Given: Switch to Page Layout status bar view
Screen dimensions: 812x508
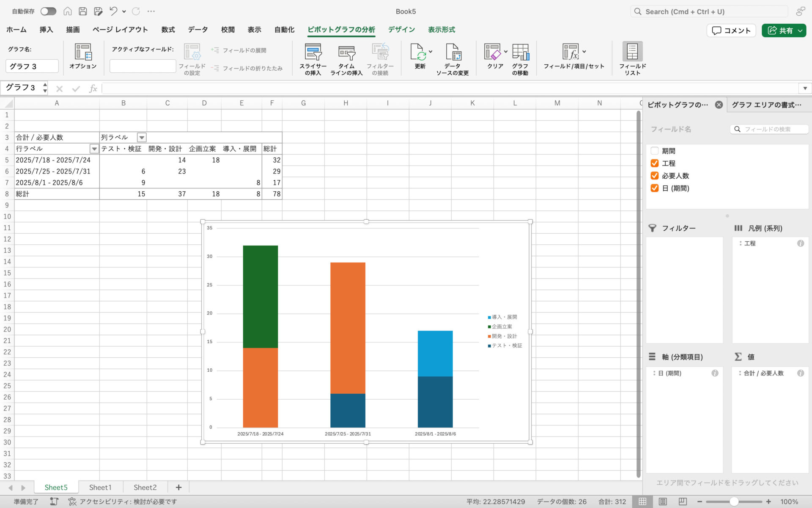Looking at the screenshot, I should (663, 502).
